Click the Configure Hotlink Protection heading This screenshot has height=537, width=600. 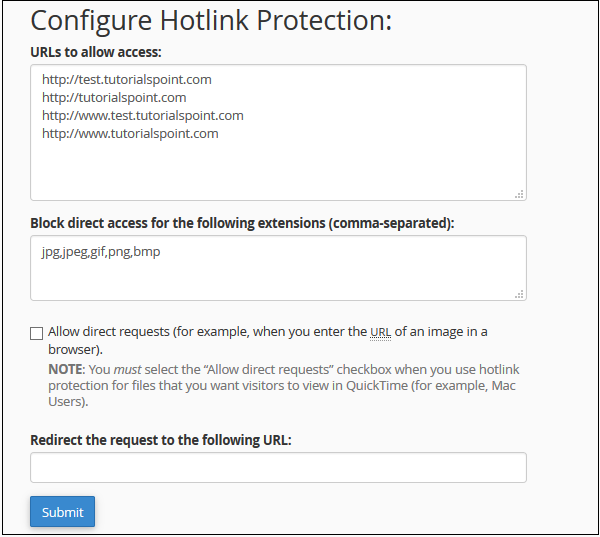point(211,21)
